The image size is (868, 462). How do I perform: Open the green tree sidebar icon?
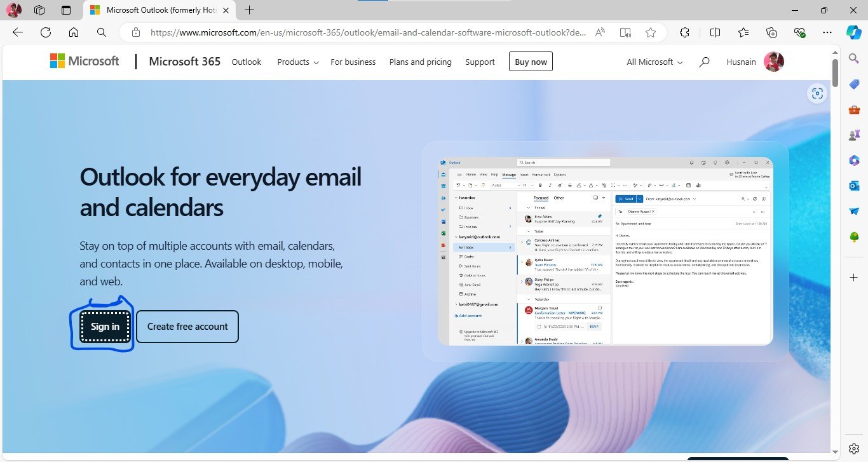854,236
